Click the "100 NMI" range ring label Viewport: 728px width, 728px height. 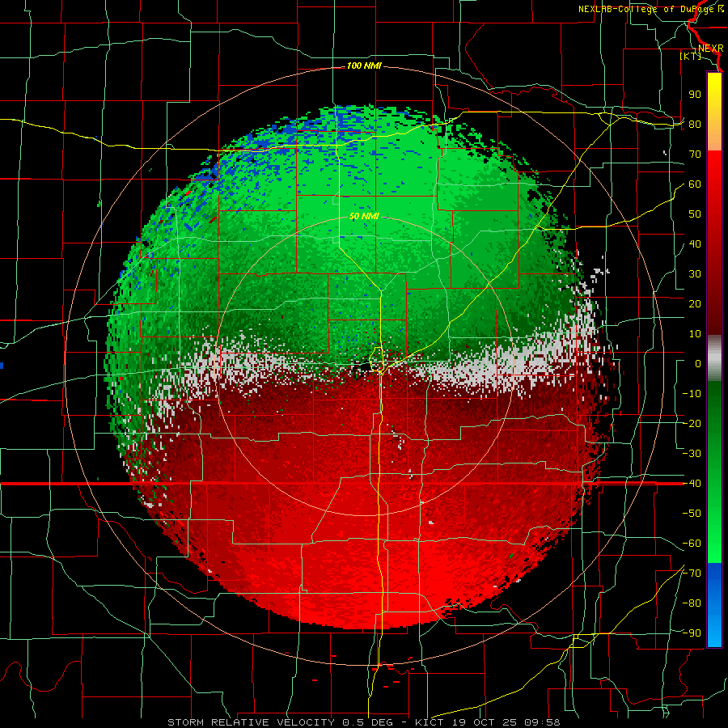364,66
